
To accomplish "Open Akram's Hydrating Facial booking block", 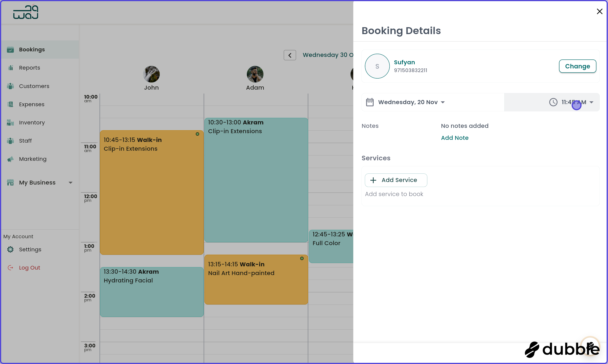I will tap(152, 292).
